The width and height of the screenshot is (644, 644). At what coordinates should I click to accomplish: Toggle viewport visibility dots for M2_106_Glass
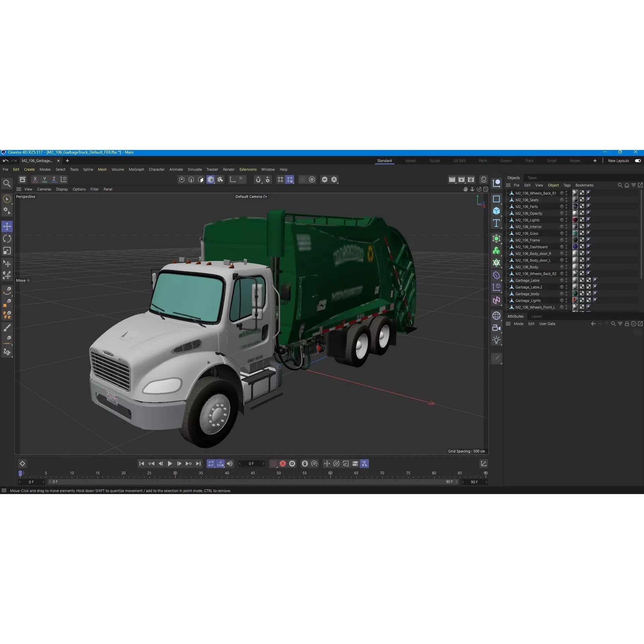pos(566,233)
